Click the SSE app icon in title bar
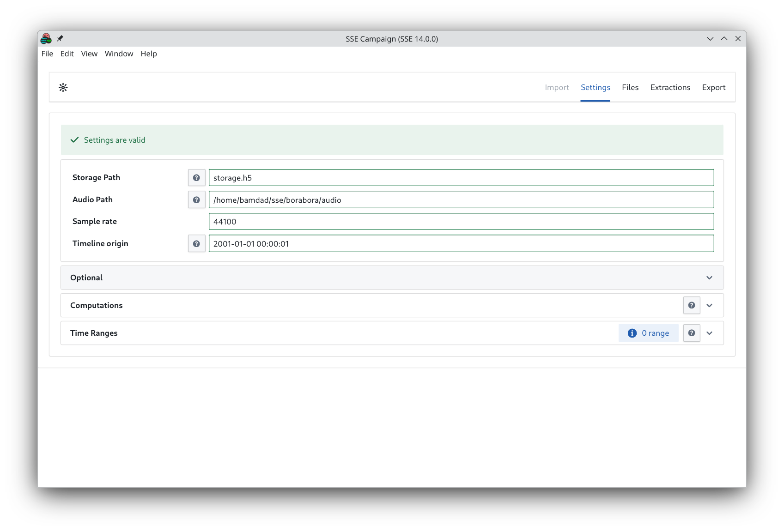This screenshot has width=784, height=532. (46, 38)
